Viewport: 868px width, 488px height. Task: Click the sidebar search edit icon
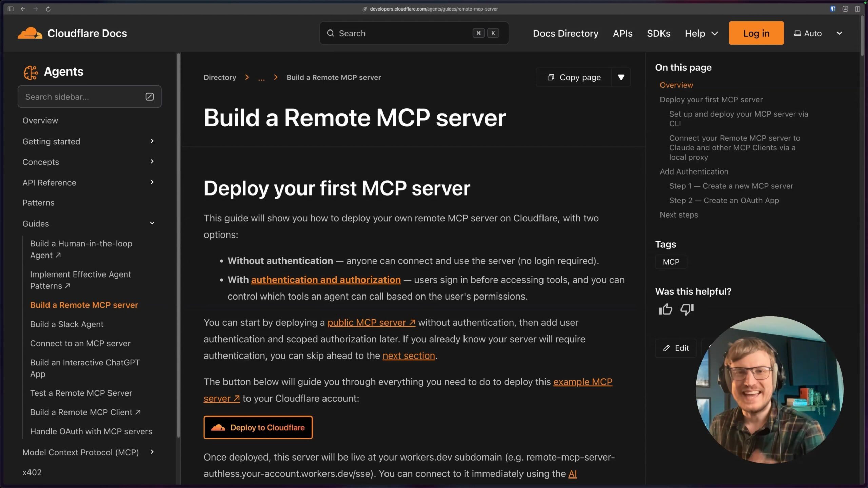point(150,97)
